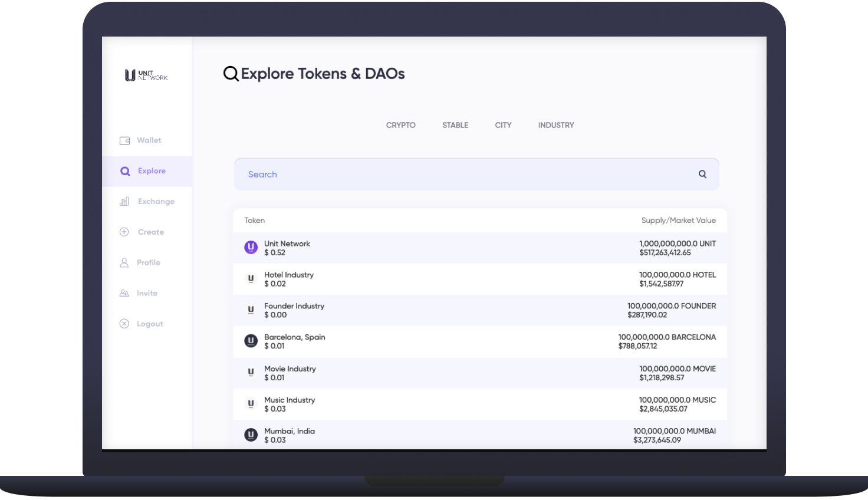
Task: Click the Exchange bar chart icon
Action: [x=124, y=202]
